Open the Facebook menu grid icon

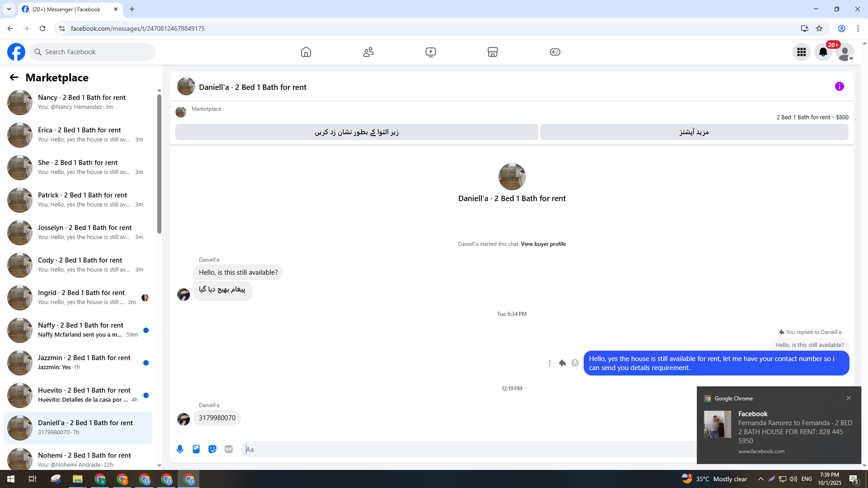pyautogui.click(x=802, y=52)
